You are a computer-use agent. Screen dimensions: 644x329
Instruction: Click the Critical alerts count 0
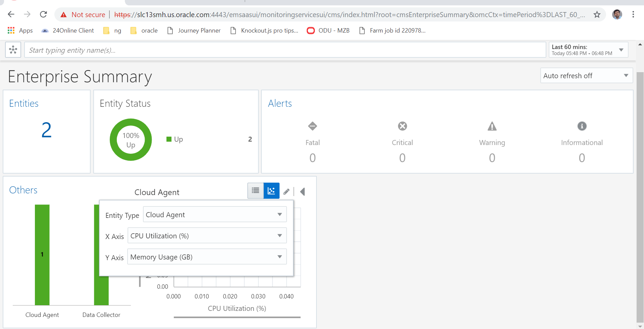[x=402, y=158]
